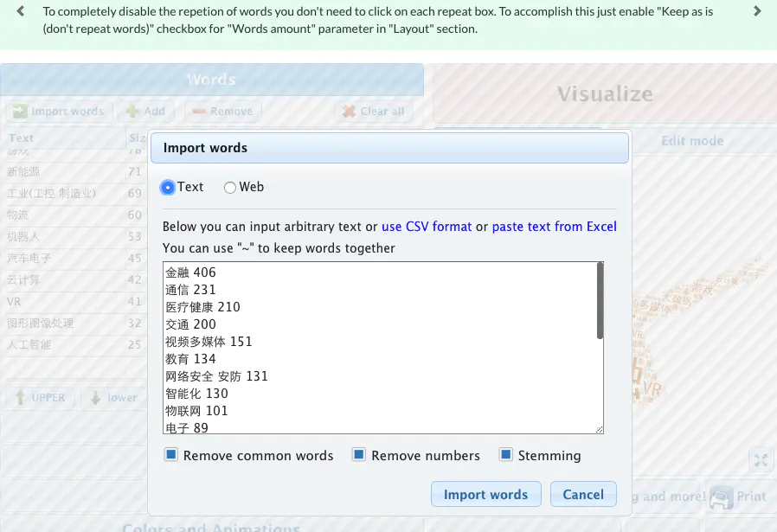The width and height of the screenshot is (777, 532).
Task: Click the text area vertical scrollbar
Action: point(600,301)
